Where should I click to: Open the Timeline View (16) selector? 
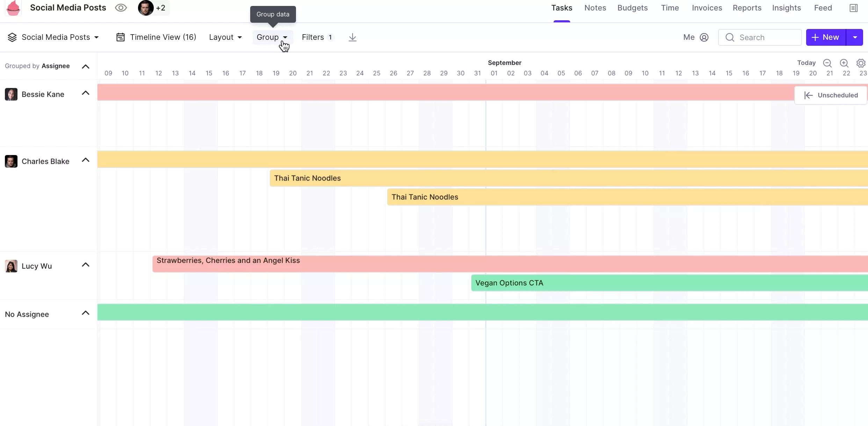tap(156, 37)
